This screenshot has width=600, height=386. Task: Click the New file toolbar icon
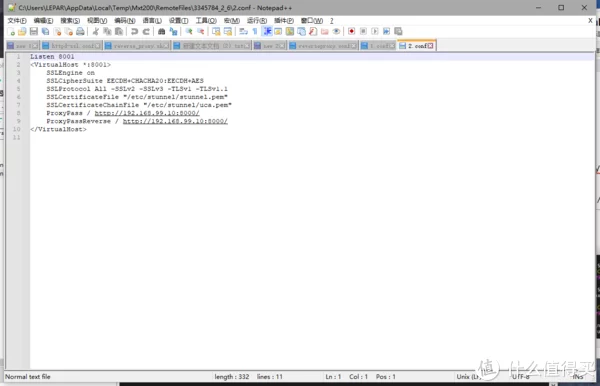click(11, 31)
